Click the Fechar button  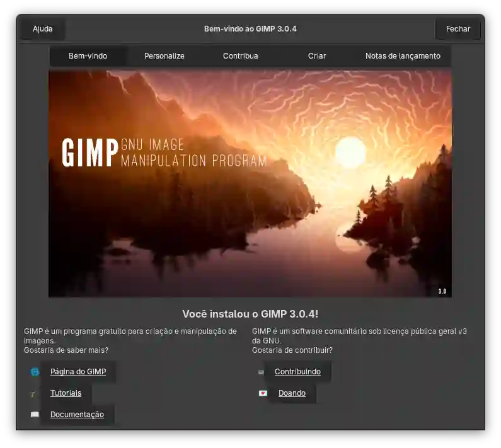tap(458, 29)
